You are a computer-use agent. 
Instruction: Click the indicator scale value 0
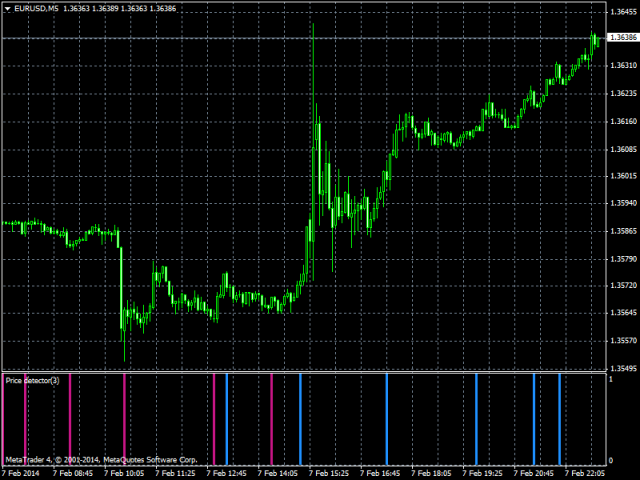611,460
